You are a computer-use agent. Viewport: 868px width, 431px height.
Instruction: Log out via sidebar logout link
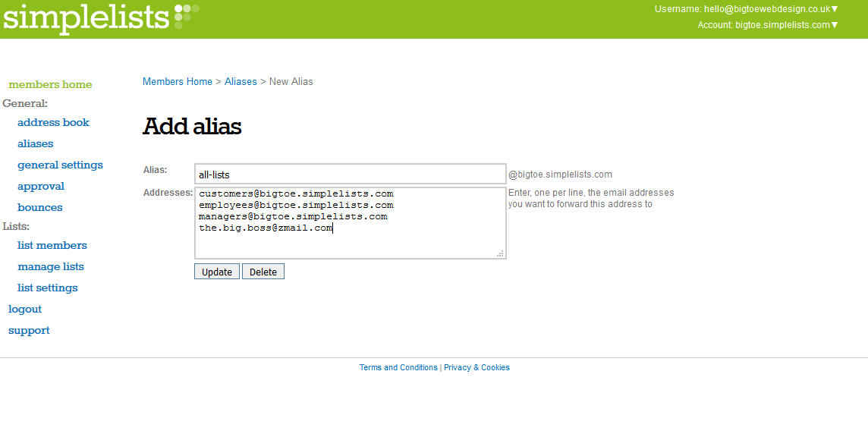25,309
